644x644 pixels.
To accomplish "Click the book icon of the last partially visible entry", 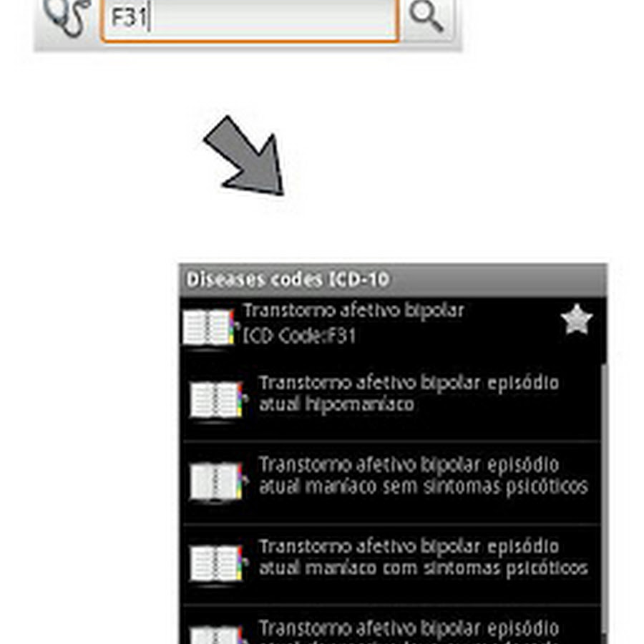I will point(218,635).
